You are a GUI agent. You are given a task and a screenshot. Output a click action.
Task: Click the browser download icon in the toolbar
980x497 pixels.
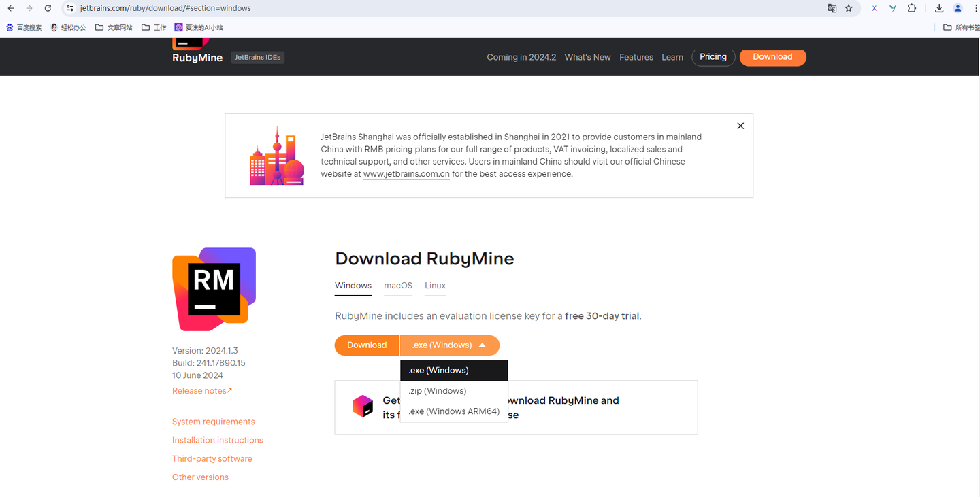[x=938, y=8]
